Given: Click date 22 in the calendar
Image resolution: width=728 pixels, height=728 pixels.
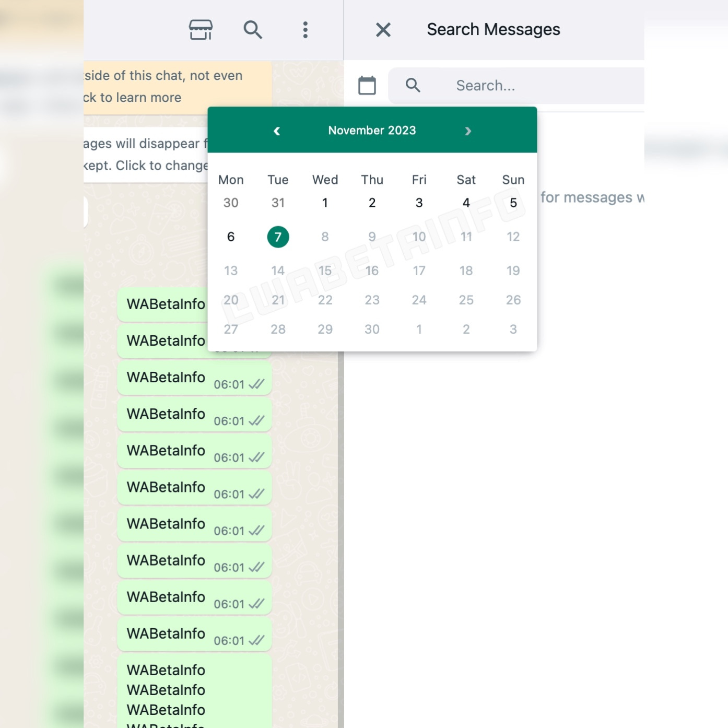Looking at the screenshot, I should click(325, 300).
